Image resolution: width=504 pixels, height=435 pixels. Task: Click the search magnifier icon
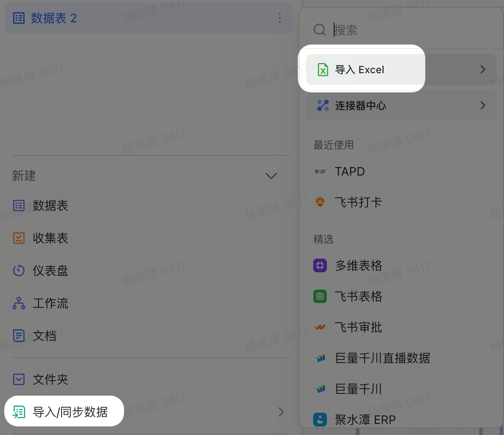(x=320, y=30)
